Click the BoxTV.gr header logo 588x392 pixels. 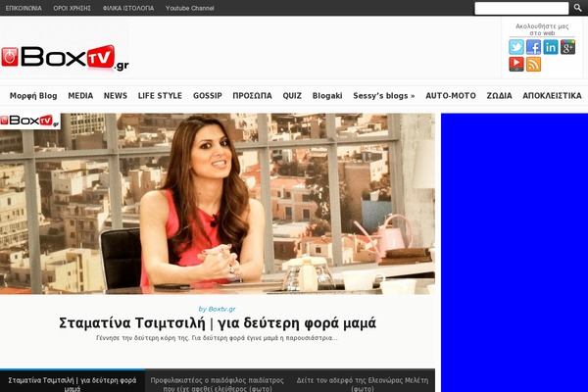pos(65,58)
